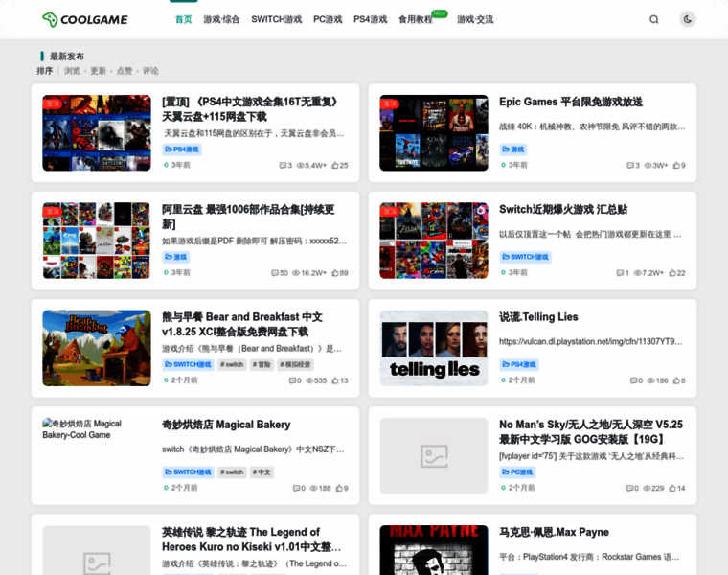Open Bear and Breakfast post title
728x575 pixels.
tap(242, 324)
